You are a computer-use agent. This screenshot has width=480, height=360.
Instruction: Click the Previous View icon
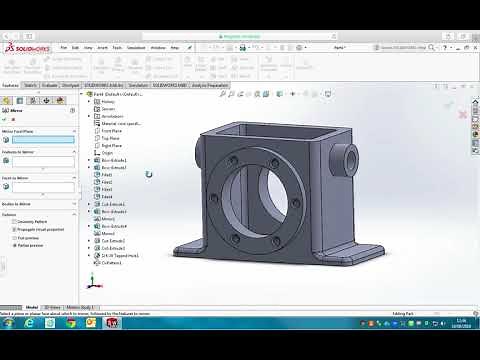pos(240,94)
